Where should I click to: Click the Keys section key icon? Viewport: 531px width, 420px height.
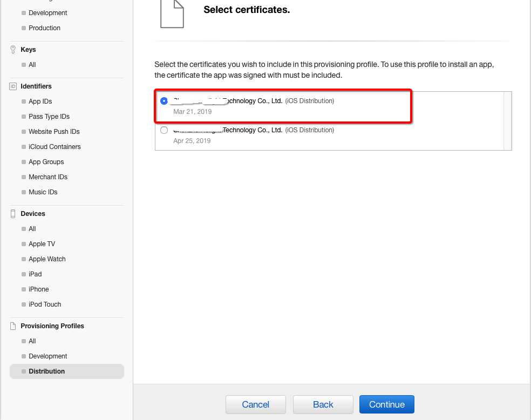[x=13, y=50]
